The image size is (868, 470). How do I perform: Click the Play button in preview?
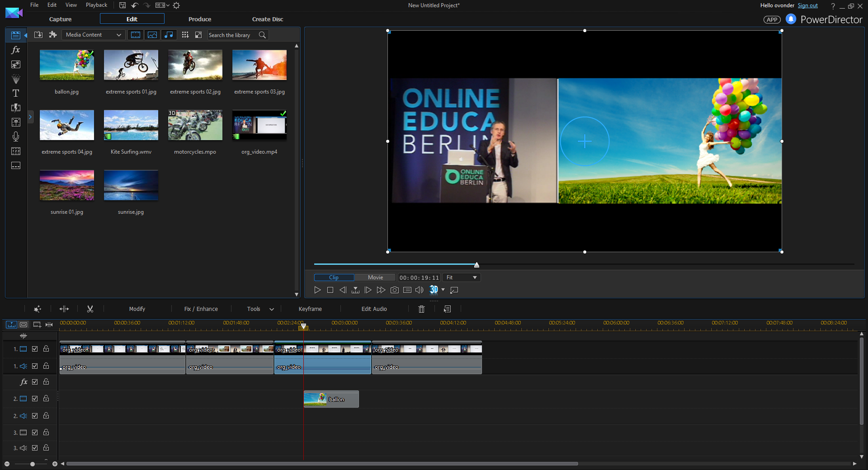317,290
